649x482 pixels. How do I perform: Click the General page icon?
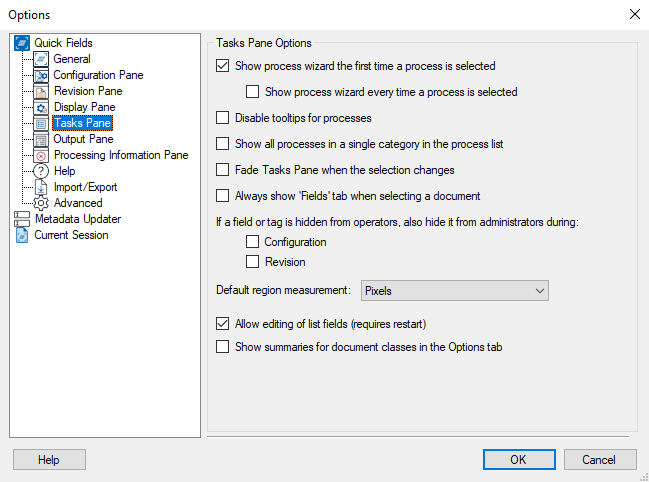(x=41, y=59)
